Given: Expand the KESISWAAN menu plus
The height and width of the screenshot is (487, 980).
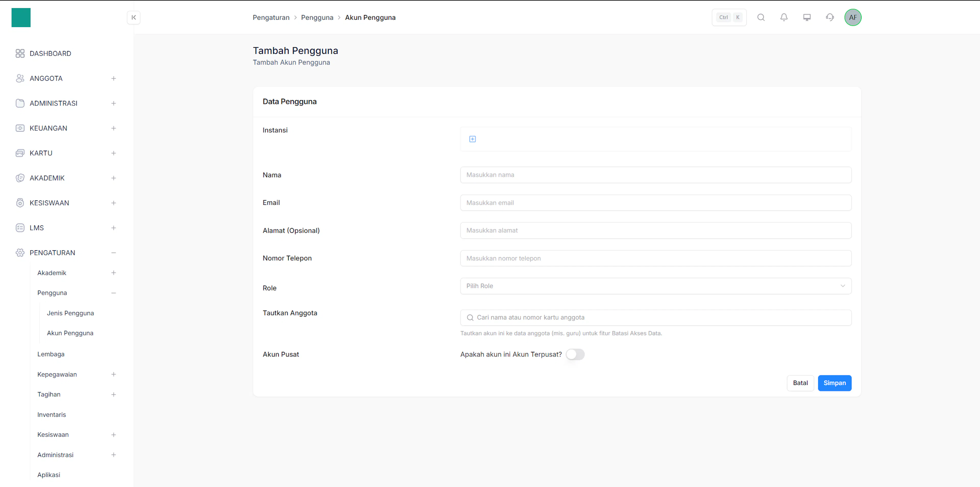Looking at the screenshot, I should tap(113, 203).
